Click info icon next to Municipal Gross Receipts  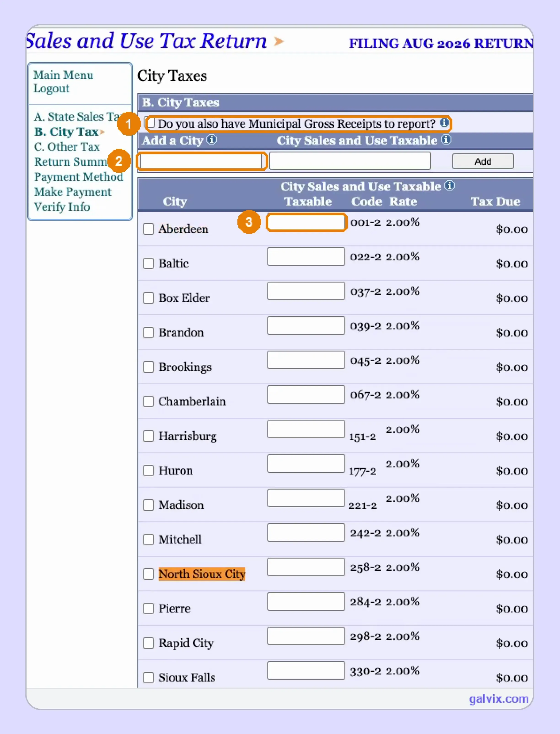coord(444,123)
